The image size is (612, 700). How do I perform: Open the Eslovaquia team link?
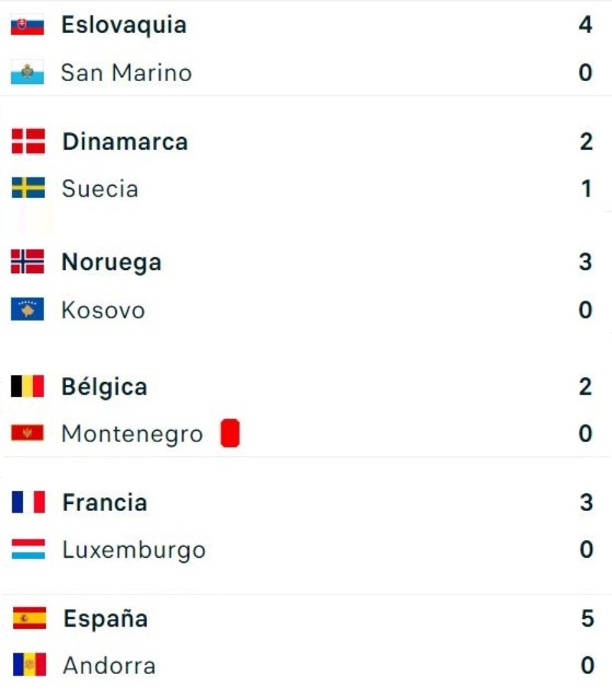(124, 25)
